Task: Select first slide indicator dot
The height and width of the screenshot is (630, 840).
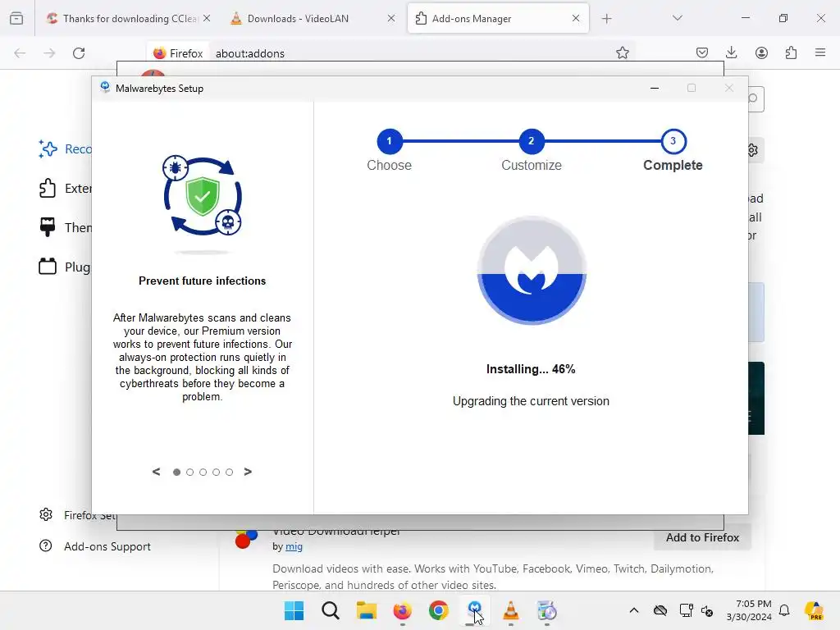Action: (177, 472)
